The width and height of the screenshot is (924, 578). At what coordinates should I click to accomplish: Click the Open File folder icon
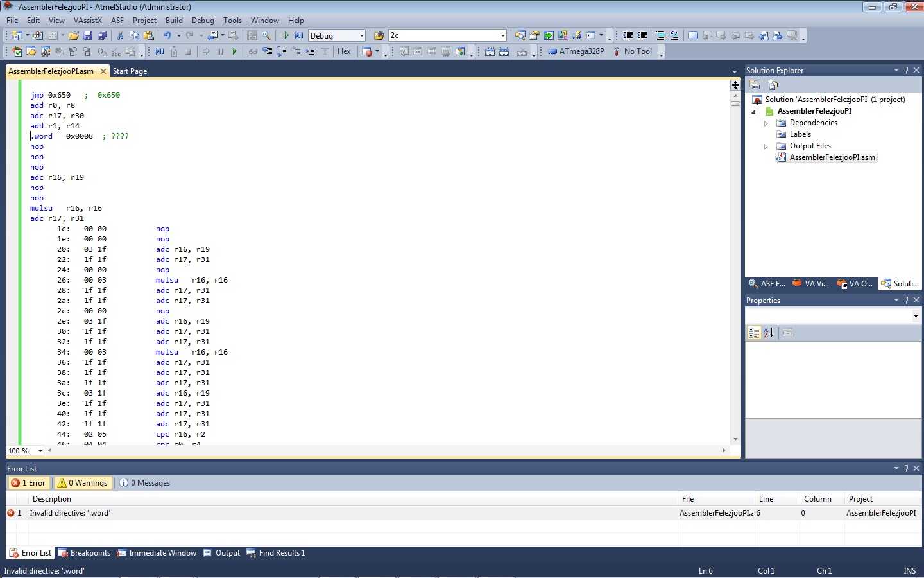click(74, 36)
